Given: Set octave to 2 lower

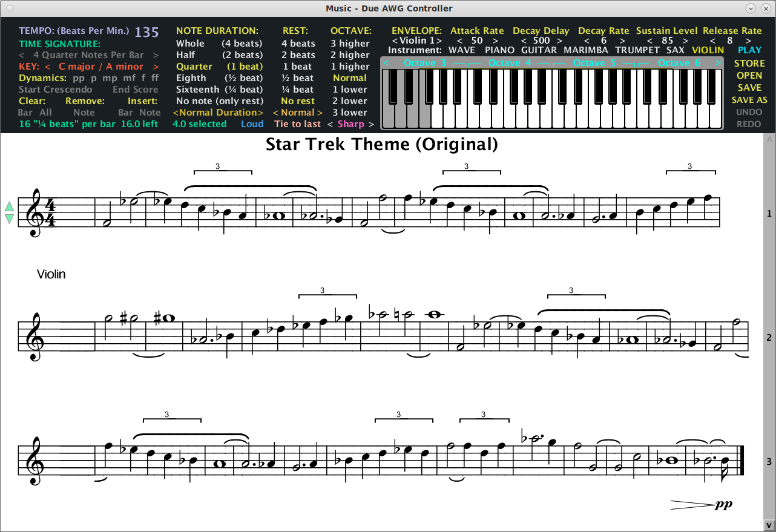Looking at the screenshot, I should pyautogui.click(x=350, y=101).
